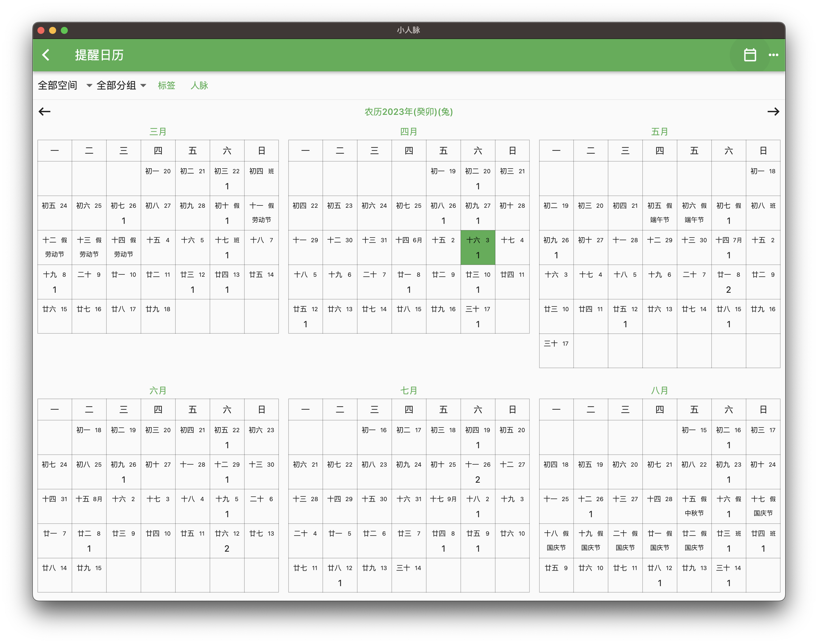Select 十七 假 国庆节 in 八月
The width and height of the screenshot is (818, 644).
point(763,506)
